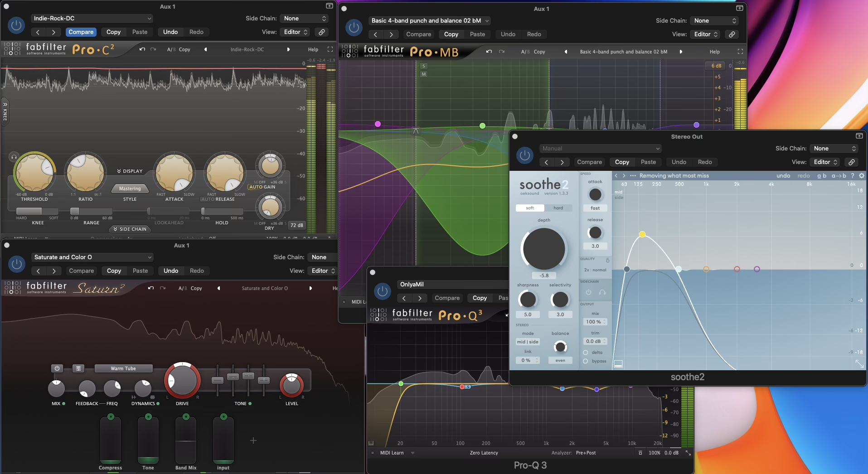
Task: Toggle the Pro-MB plugin power button
Action: click(x=354, y=27)
